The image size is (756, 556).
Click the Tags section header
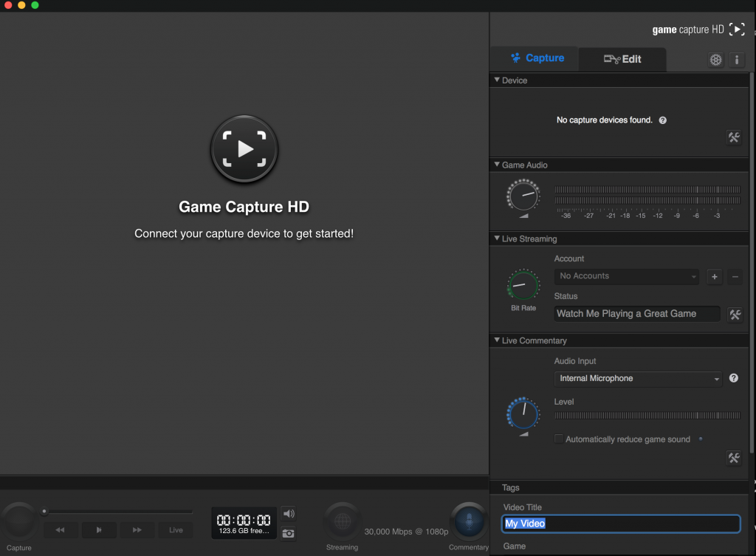619,487
